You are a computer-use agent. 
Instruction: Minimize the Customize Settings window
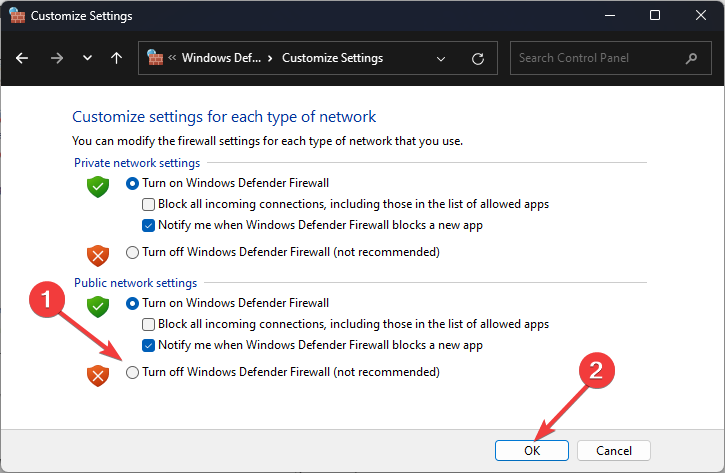click(x=610, y=15)
